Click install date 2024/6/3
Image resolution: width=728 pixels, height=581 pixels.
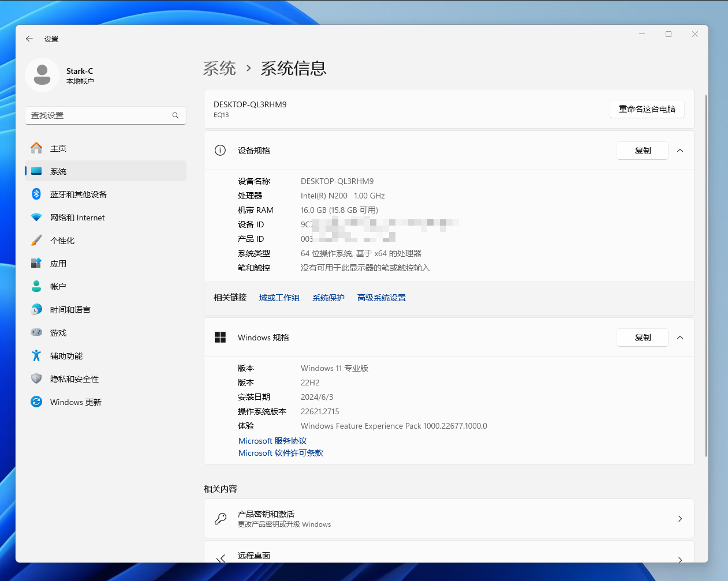click(x=317, y=397)
